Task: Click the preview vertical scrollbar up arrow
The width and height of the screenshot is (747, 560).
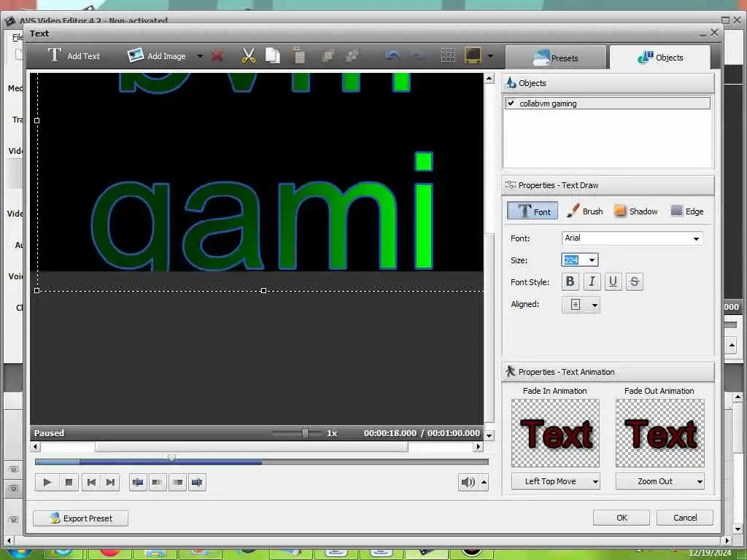Action: [x=489, y=79]
